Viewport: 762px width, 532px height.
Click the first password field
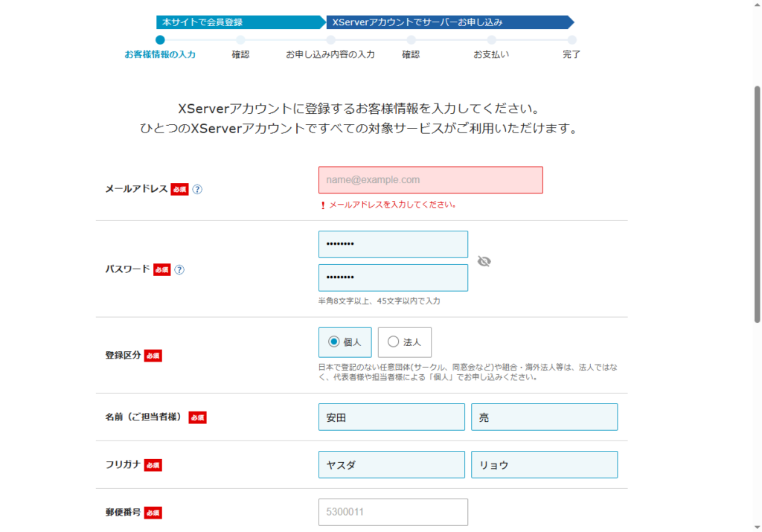pyautogui.click(x=393, y=244)
